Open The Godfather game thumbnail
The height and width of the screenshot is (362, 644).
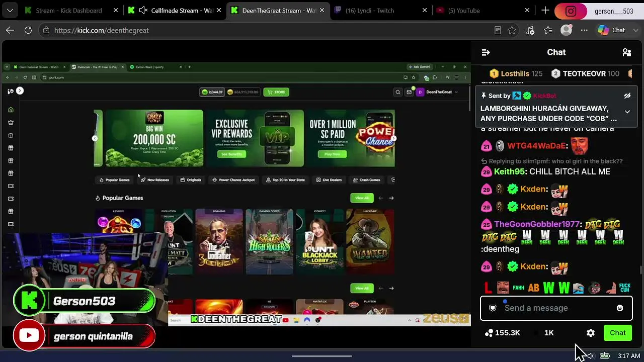219,242
